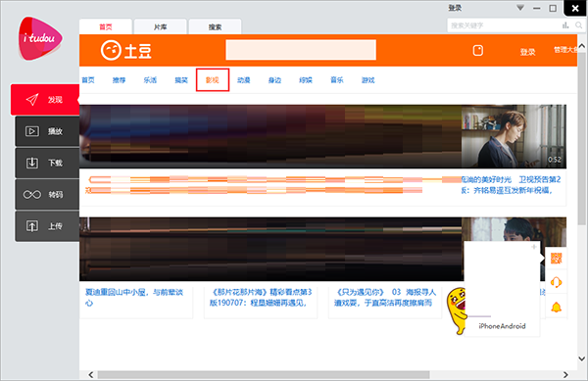This screenshot has width=588, height=381.
Task: Click the ranking chart icon in search box
Action: coord(565,25)
